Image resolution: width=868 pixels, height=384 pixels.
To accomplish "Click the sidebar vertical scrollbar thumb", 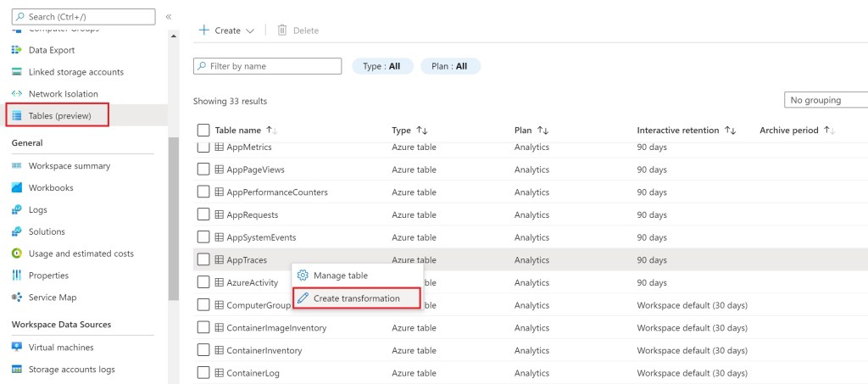I will pyautogui.click(x=174, y=219).
